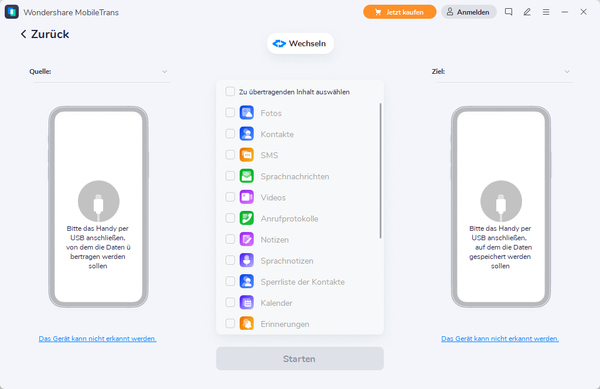Minimize the MobileTrans window

(565, 12)
